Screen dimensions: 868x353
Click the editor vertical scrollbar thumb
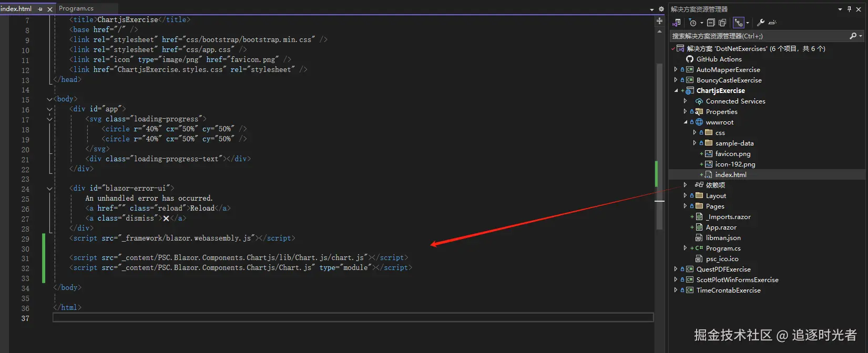[x=659, y=147]
